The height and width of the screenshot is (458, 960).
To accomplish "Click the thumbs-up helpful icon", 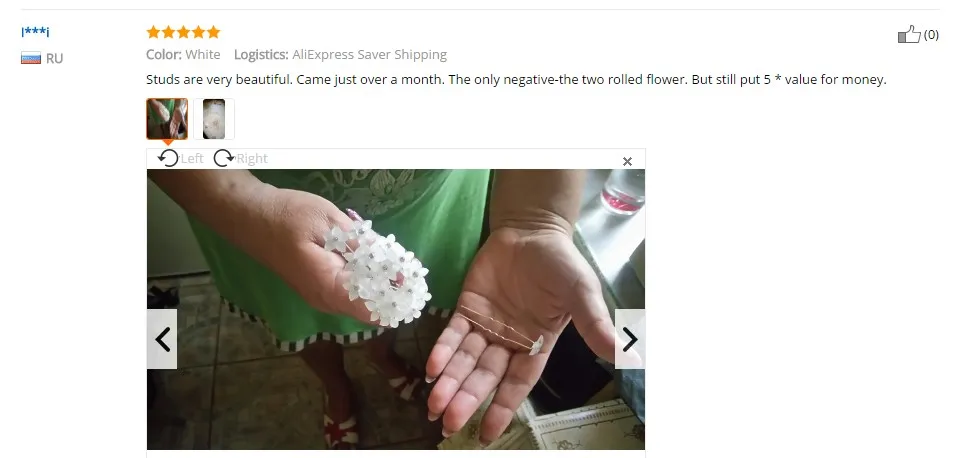I will (x=909, y=34).
